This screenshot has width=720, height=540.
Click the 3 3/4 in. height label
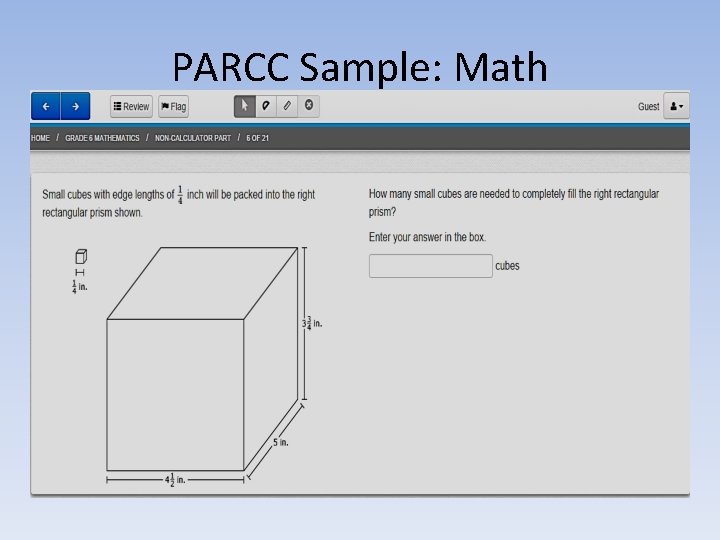click(312, 323)
